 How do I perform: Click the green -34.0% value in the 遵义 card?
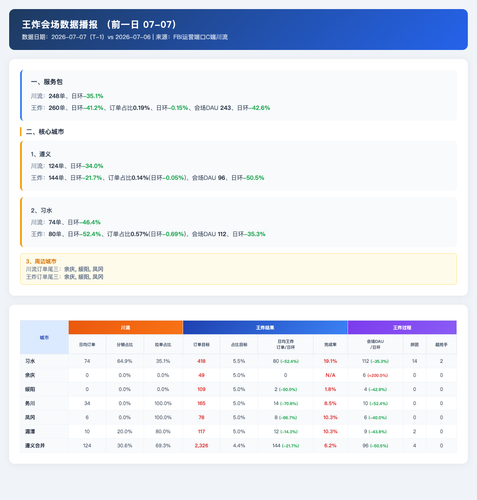tap(93, 166)
